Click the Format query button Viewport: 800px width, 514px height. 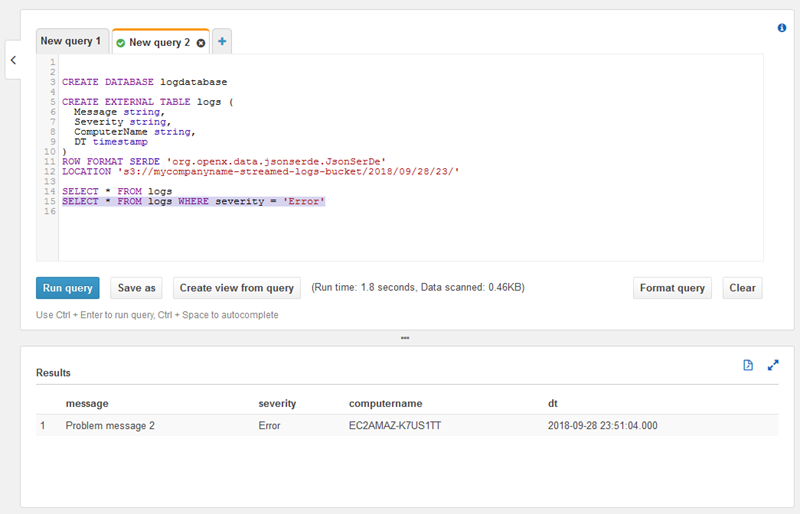click(x=673, y=288)
